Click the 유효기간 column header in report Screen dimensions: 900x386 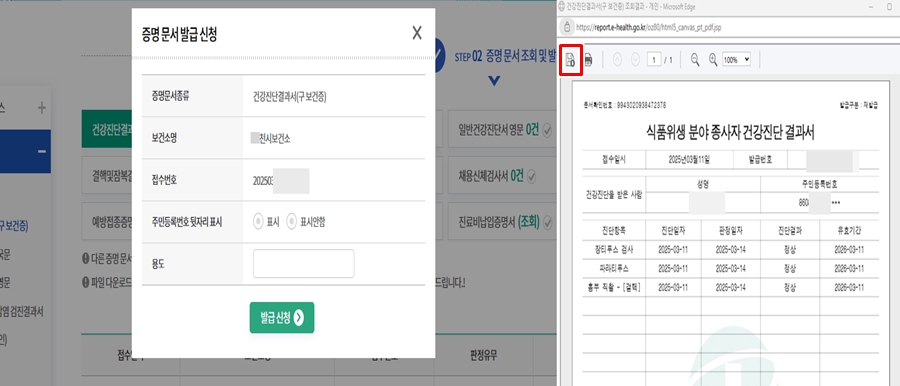pos(849,231)
